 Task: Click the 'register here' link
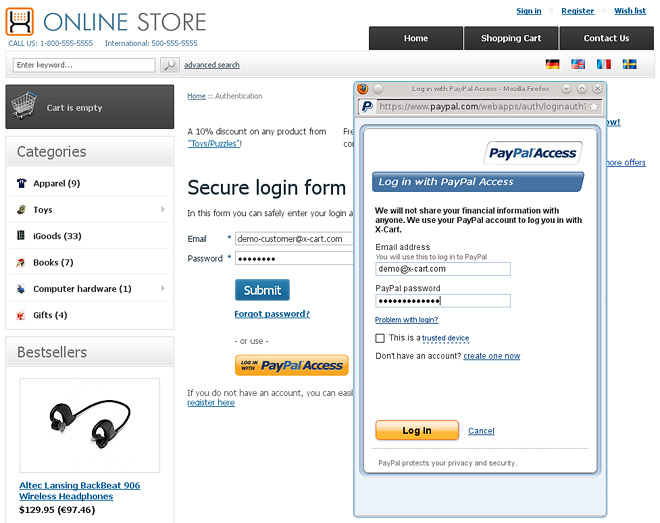(x=211, y=403)
